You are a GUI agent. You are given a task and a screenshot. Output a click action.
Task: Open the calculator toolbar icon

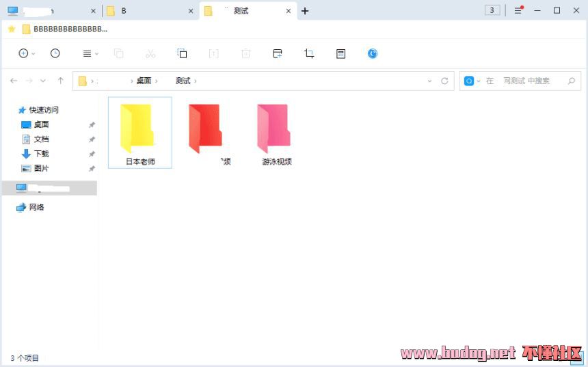pos(340,53)
